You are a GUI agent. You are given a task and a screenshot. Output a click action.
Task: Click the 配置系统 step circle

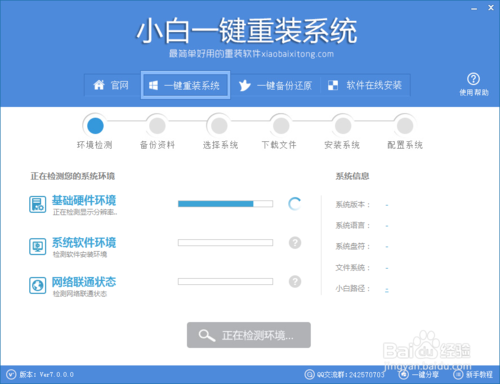tap(405, 126)
